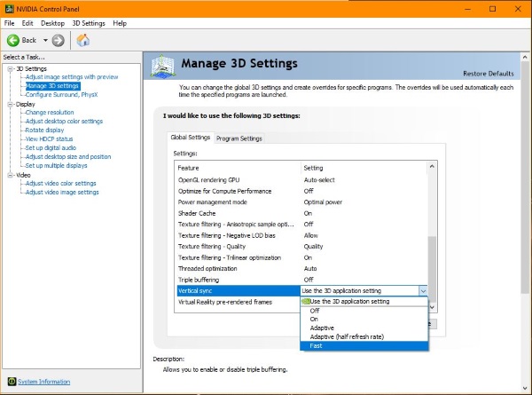Viewport: 532px width, 395px height.
Task: Open Adjust desktop color settings
Action: click(64, 121)
